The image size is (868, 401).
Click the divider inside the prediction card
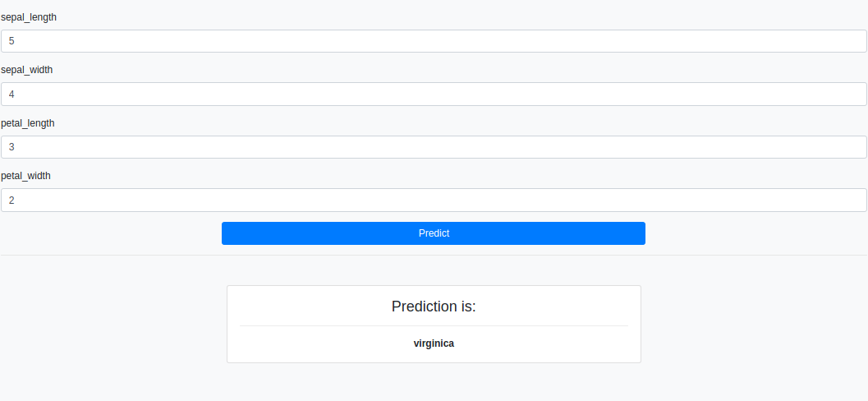click(x=434, y=326)
